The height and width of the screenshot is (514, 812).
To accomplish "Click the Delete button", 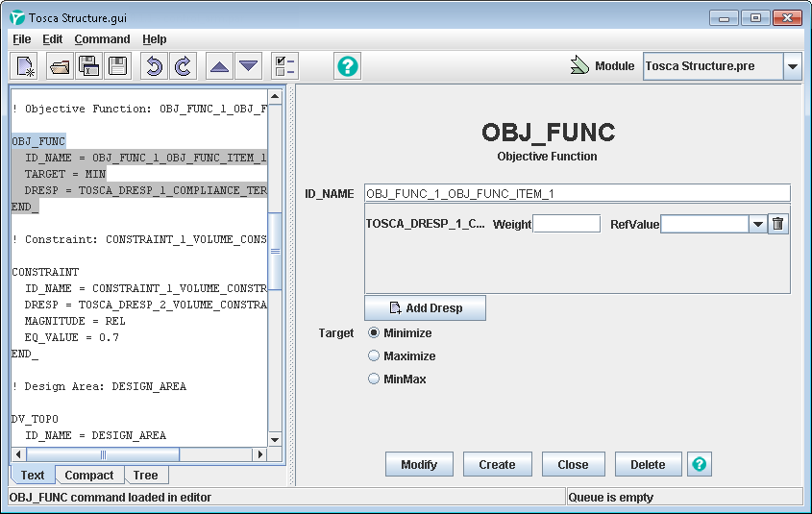I will point(648,464).
